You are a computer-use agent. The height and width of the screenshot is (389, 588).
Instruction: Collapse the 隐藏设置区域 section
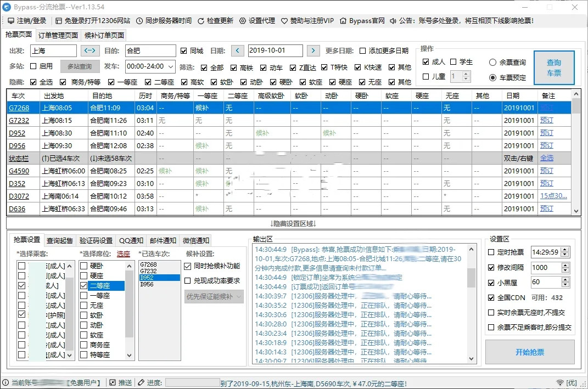coord(294,223)
